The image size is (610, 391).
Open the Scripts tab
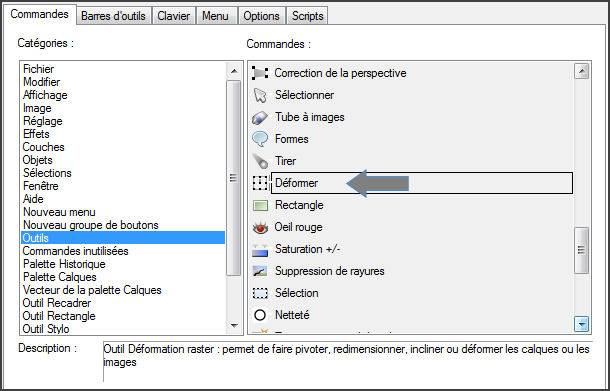307,16
